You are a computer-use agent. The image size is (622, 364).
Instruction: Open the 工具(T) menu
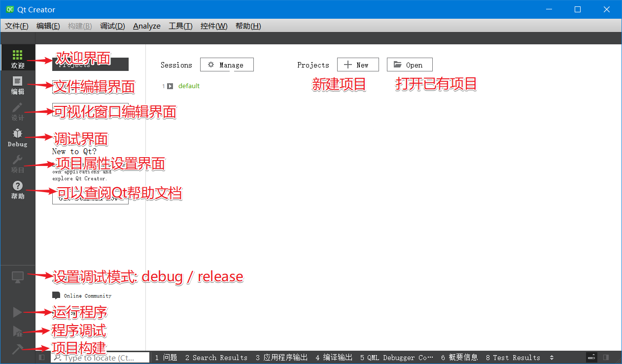180,26
